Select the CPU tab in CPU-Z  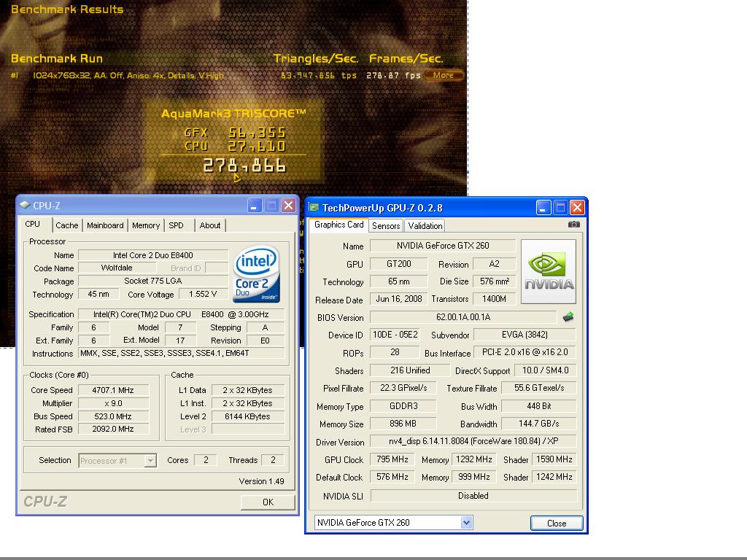(x=33, y=225)
